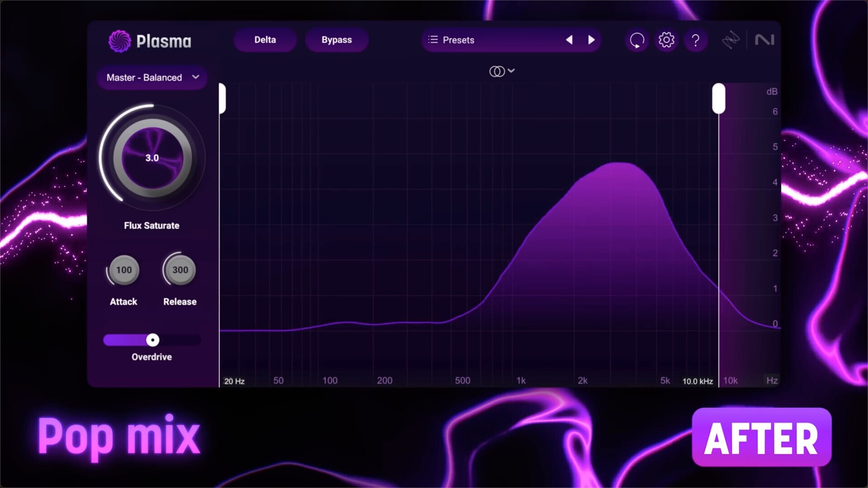Click the AFTER badge

pos(762,437)
